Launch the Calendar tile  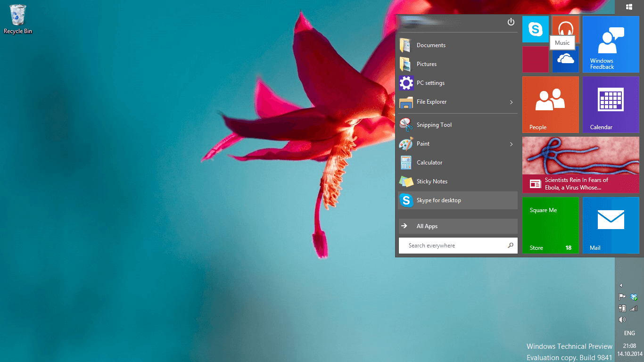pos(611,104)
